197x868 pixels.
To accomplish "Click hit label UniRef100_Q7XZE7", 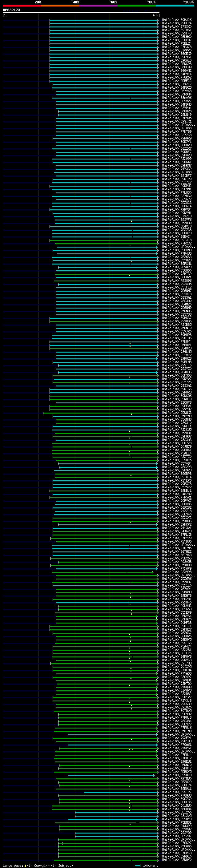I will 177,84.
